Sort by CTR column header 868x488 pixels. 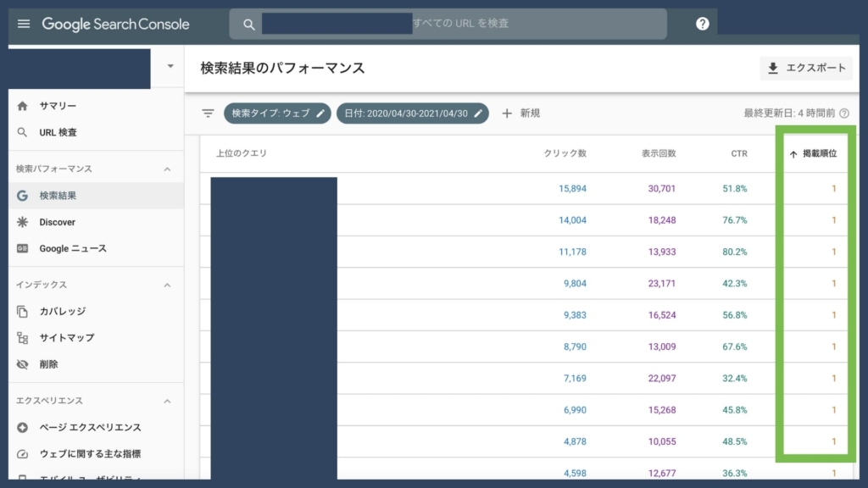(739, 153)
